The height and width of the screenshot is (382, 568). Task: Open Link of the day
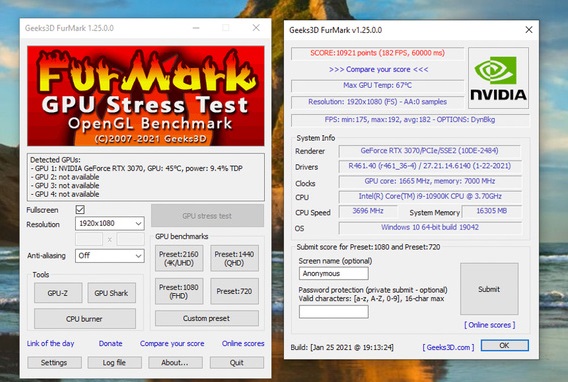(50, 343)
